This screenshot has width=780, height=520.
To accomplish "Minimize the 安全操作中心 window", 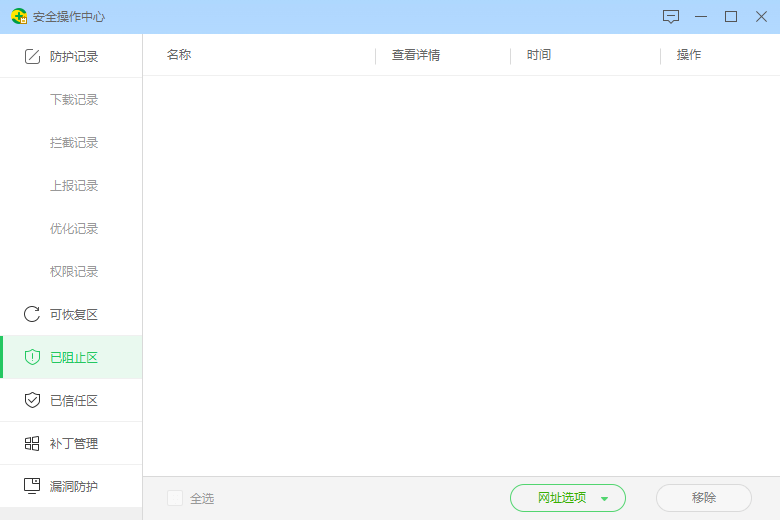I will [701, 16].
